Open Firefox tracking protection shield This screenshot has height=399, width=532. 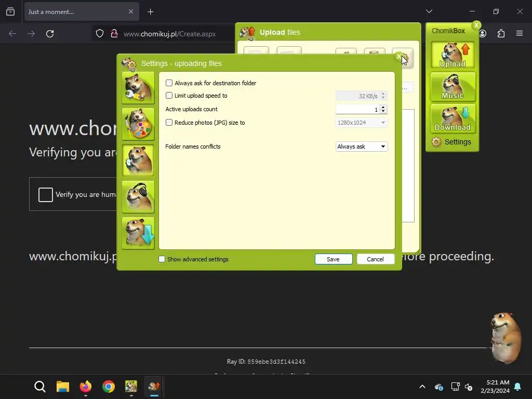(x=99, y=34)
